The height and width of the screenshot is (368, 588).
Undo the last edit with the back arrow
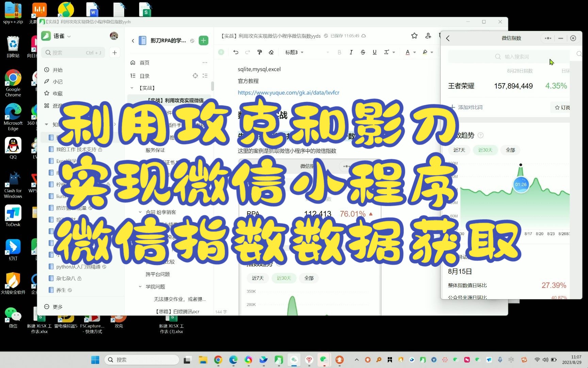tap(236, 52)
